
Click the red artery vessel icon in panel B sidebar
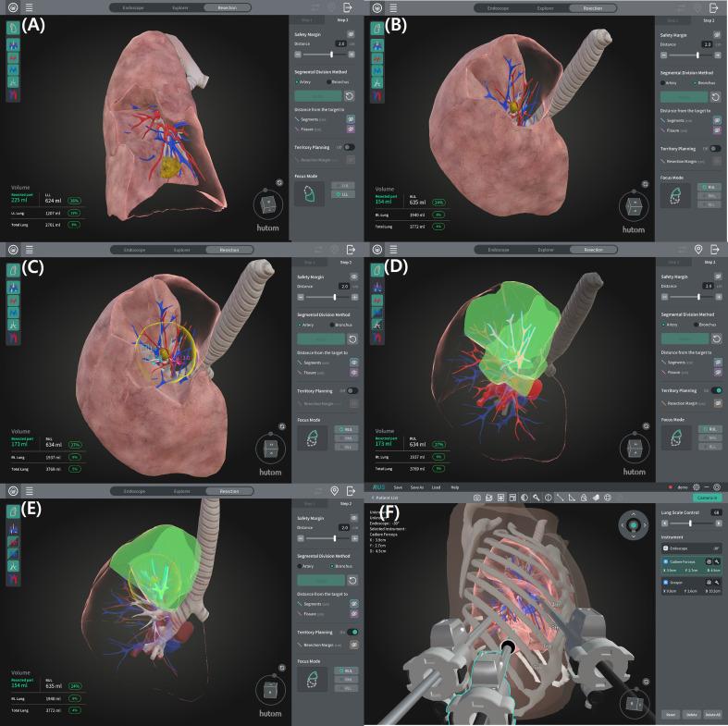[377, 58]
